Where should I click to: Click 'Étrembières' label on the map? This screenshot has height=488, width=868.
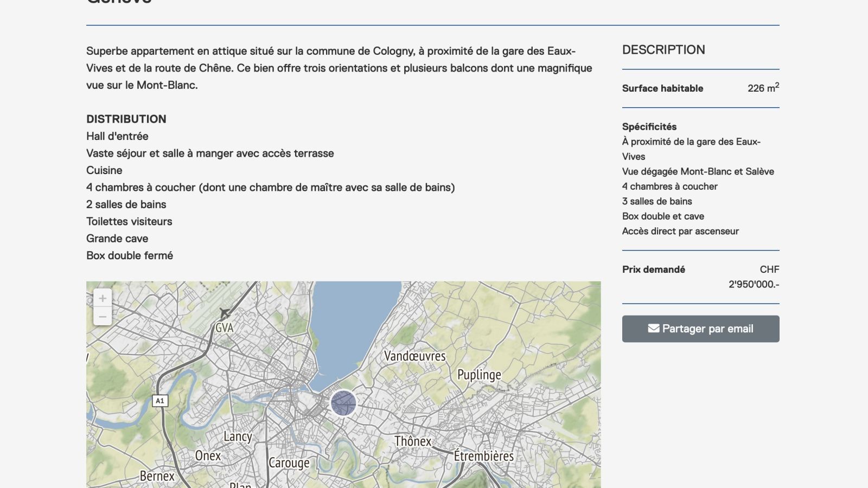coord(482,457)
